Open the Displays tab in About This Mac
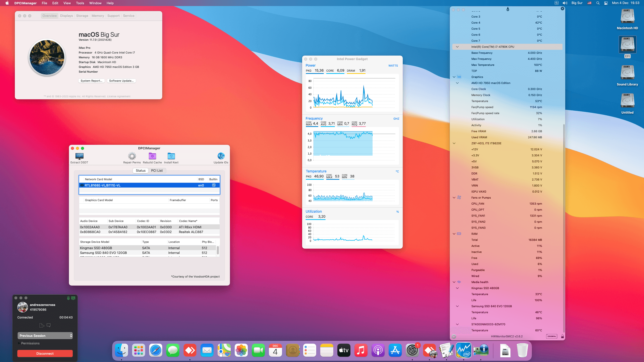 tap(66, 16)
